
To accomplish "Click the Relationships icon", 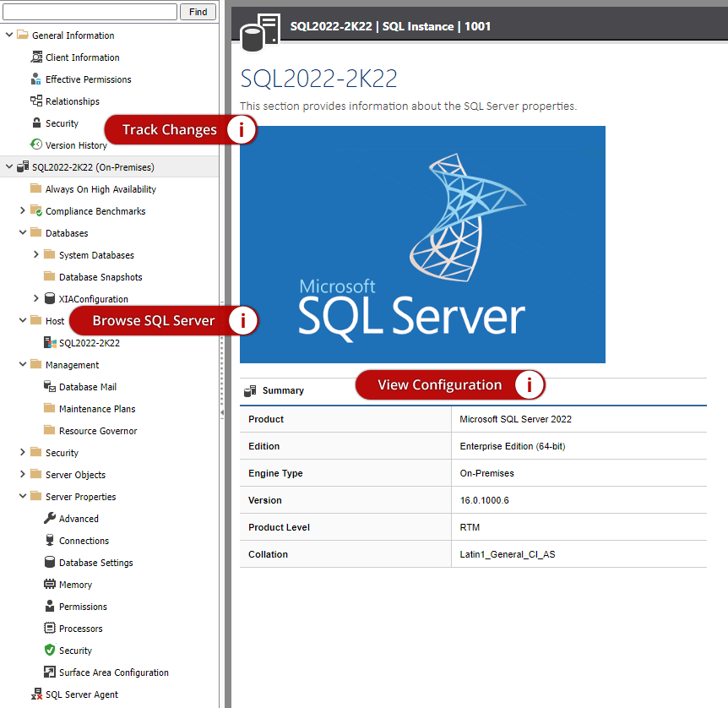I will [x=36, y=101].
